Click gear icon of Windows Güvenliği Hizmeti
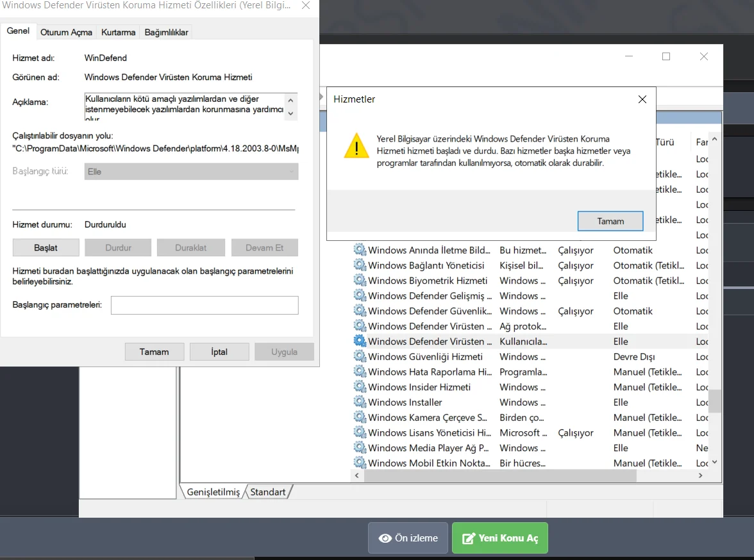This screenshot has height=560, width=754. 359,356
